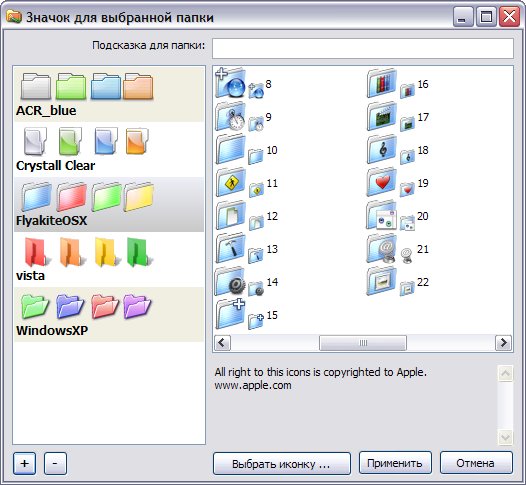Image resolution: width=526 pixels, height=485 pixels.
Task: Click the left arrow of icon scrollbar
Action: [222, 343]
